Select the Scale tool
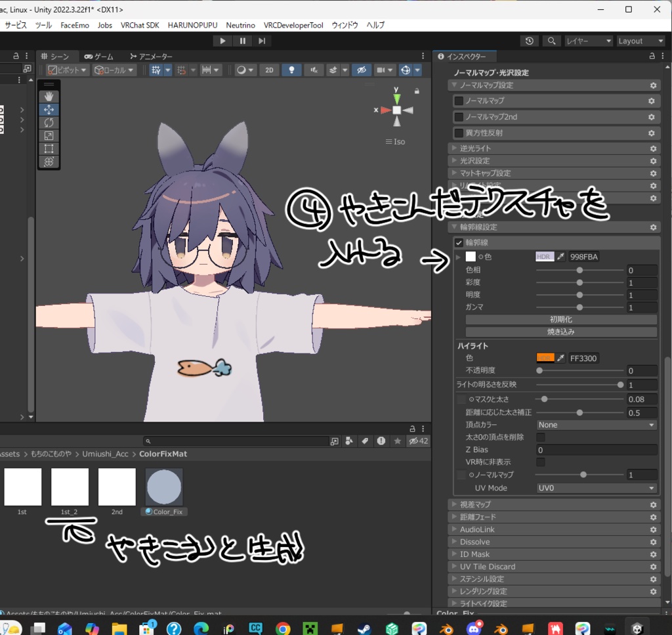The height and width of the screenshot is (635, 672). (x=49, y=135)
